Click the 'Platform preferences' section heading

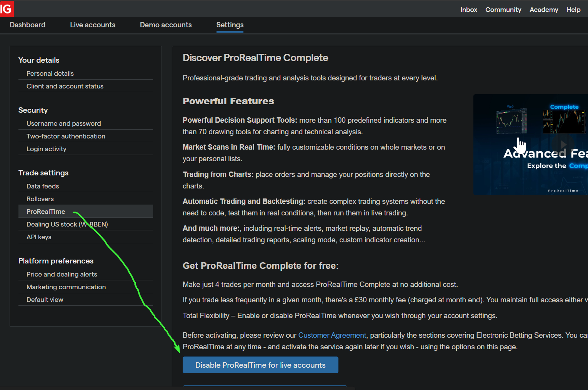click(56, 261)
